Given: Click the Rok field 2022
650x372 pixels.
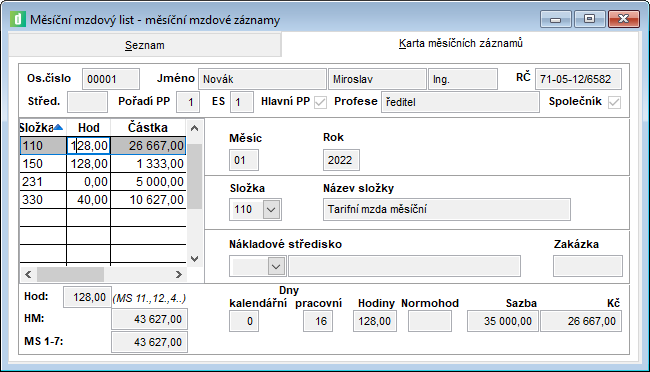Looking at the screenshot, I should pyautogui.click(x=341, y=160).
